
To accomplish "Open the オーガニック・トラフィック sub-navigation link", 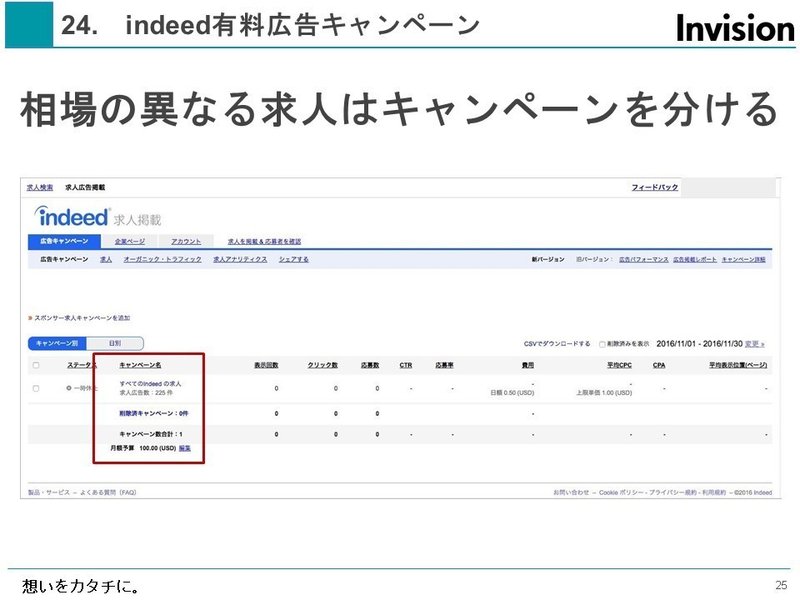I will pos(162,259).
